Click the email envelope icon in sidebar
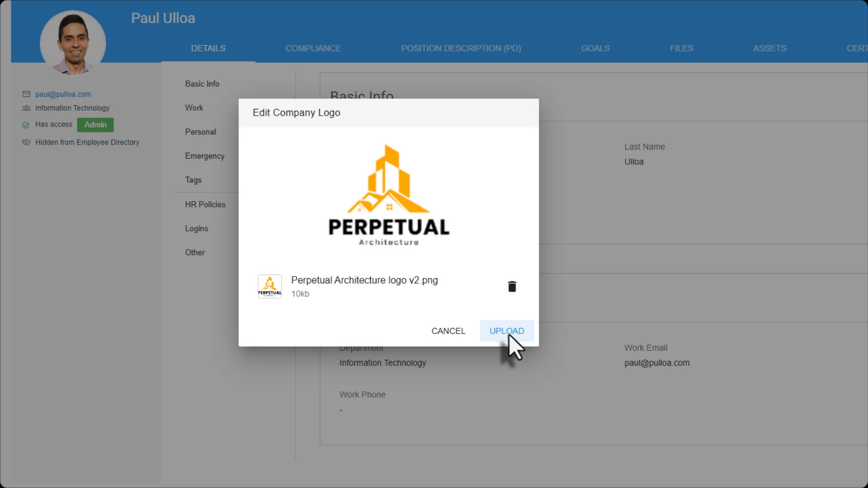 point(26,94)
